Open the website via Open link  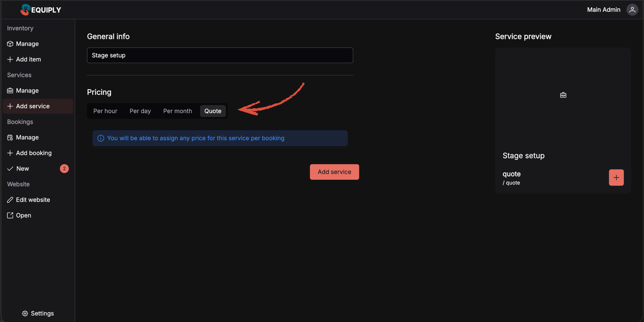(x=23, y=215)
